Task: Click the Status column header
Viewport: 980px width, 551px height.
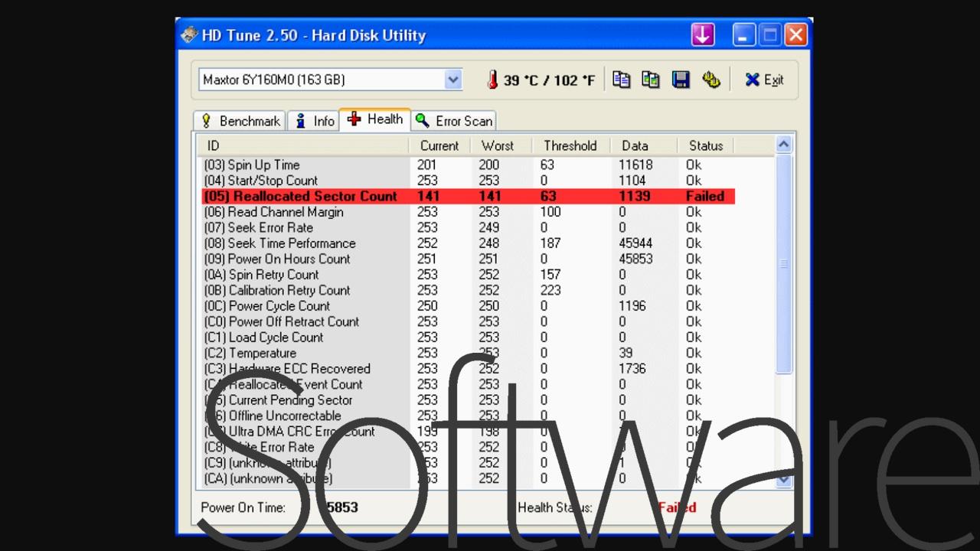Action: pyautogui.click(x=706, y=145)
